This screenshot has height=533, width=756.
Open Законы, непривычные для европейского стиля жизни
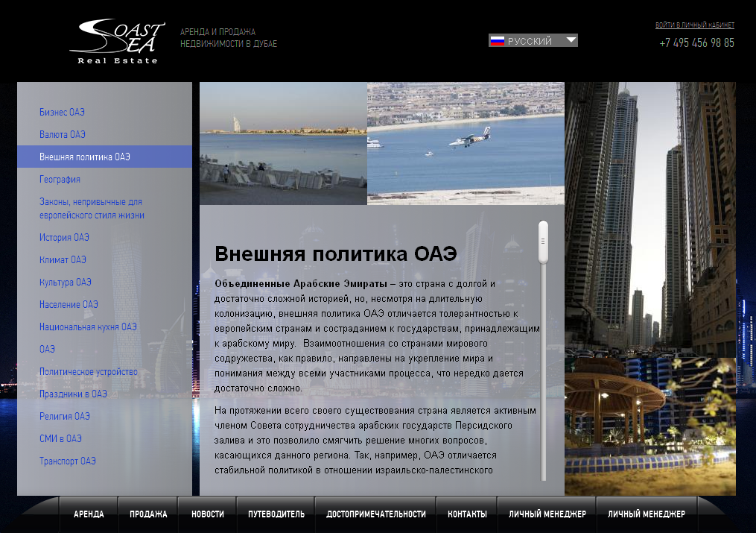click(92, 209)
